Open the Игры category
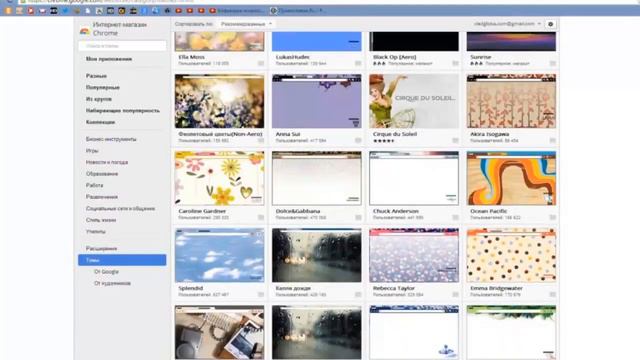The height and width of the screenshot is (360, 640). pyautogui.click(x=92, y=151)
